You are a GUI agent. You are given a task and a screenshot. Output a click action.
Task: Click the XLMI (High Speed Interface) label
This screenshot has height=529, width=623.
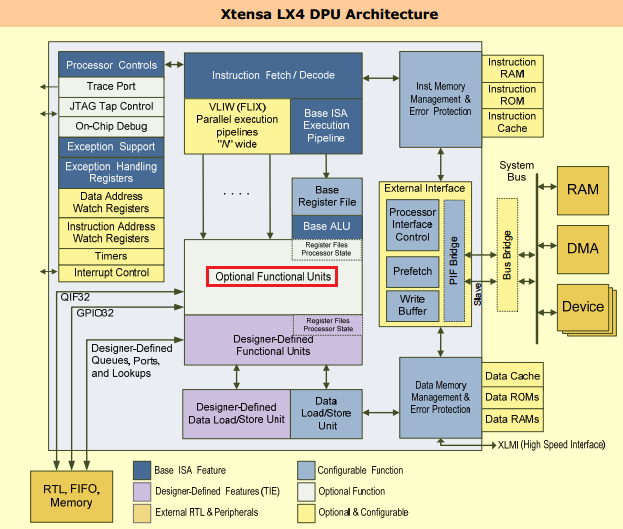coord(551,445)
